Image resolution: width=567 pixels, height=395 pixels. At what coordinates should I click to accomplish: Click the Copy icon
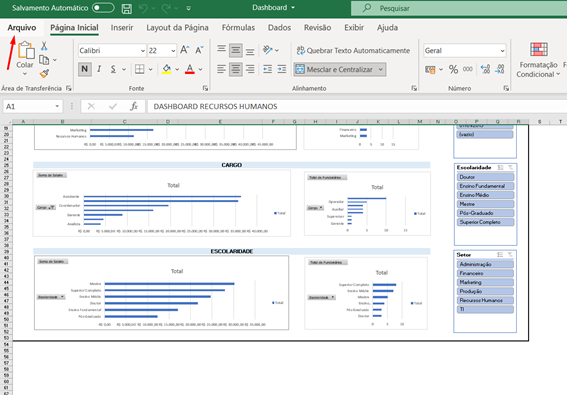pos(44,60)
